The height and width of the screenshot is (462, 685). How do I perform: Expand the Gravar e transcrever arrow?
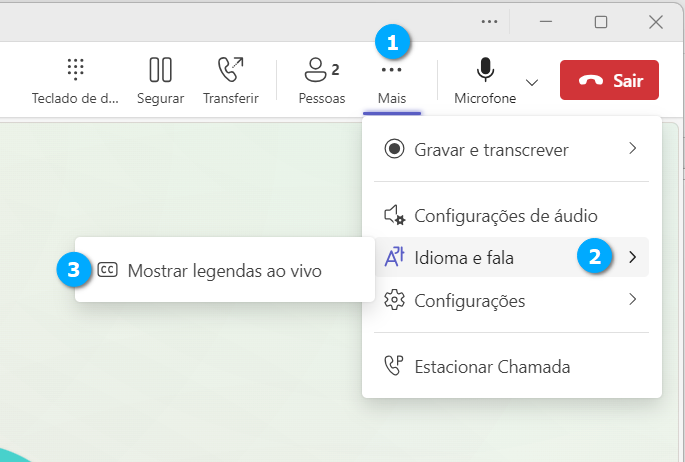(632, 149)
